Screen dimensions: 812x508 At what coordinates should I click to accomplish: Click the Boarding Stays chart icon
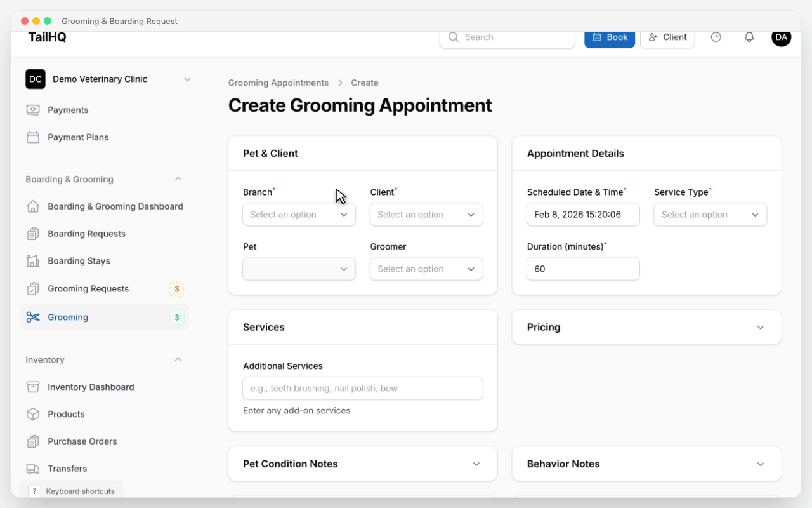pyautogui.click(x=34, y=260)
